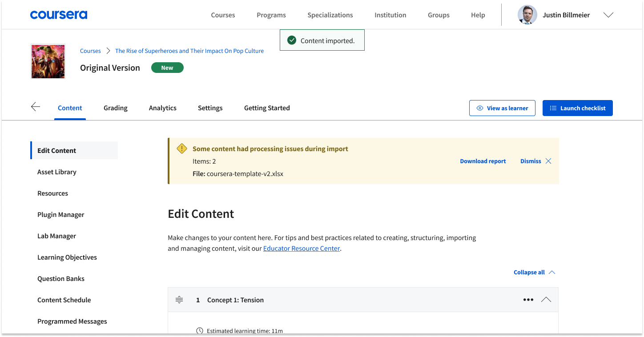This screenshot has height=337, width=644.
Task: Click Download report link
Action: [x=483, y=161]
